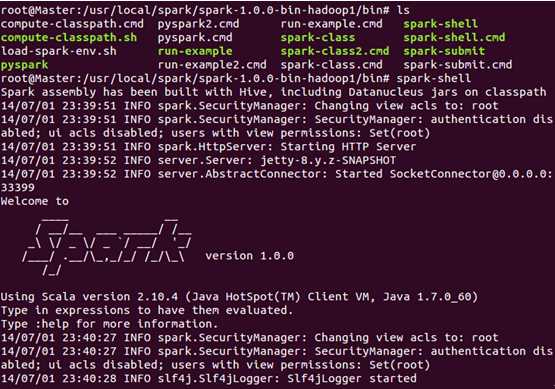
Task: Select the green spark-submit file name
Action: [x=444, y=51]
